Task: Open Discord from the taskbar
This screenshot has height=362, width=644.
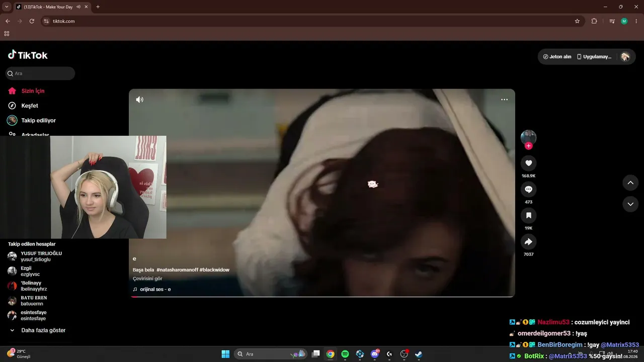Action: click(375, 354)
